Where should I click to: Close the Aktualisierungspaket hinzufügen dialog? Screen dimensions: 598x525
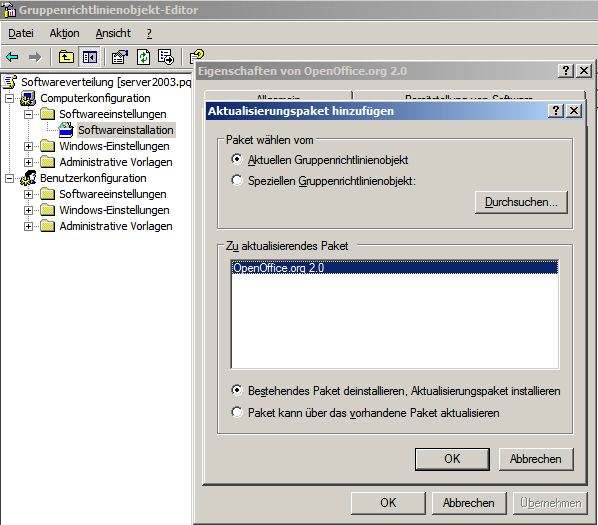pyautogui.click(x=574, y=111)
